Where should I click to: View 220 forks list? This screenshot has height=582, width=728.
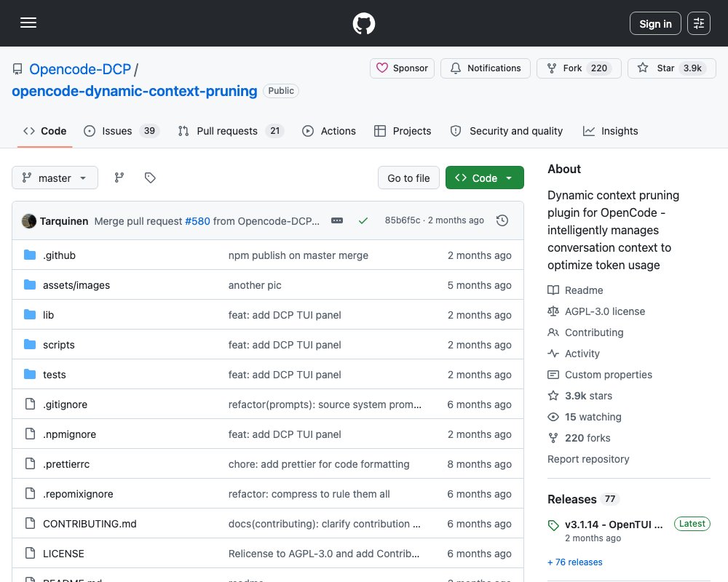coord(579,438)
